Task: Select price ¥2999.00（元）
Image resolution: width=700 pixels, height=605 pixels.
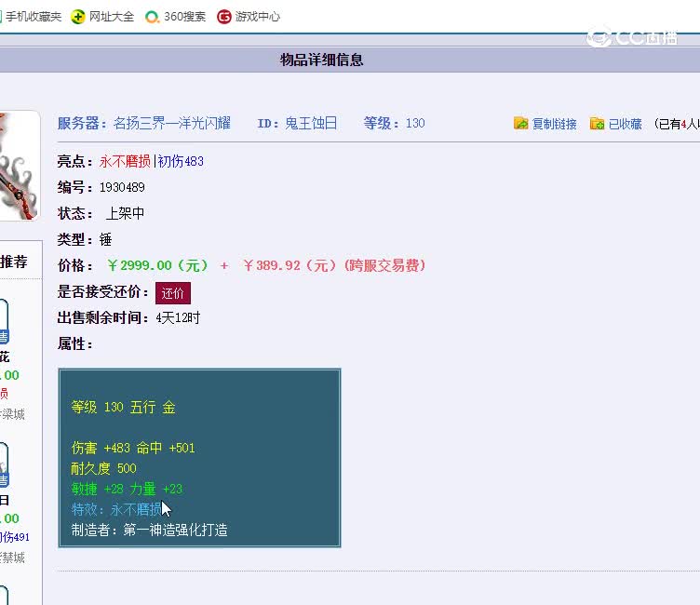Action: click(x=157, y=265)
